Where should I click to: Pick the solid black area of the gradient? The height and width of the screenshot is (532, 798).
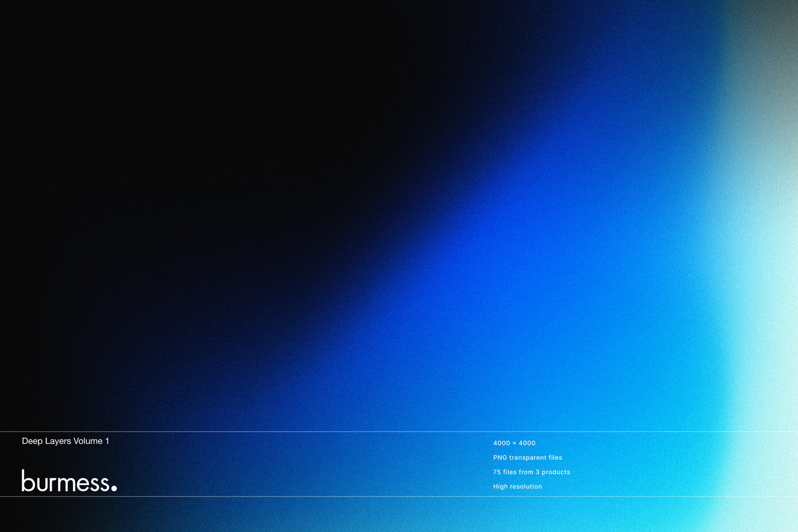coord(133,133)
